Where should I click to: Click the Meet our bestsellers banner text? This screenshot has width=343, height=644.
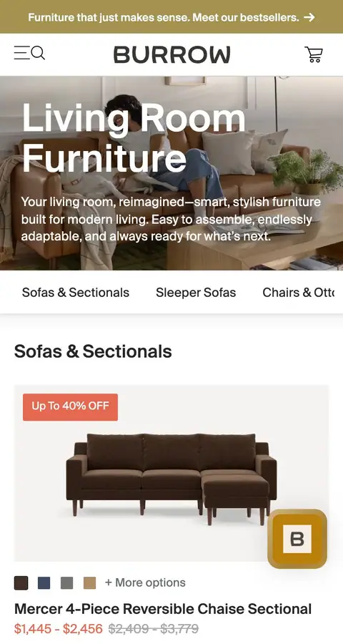click(245, 17)
